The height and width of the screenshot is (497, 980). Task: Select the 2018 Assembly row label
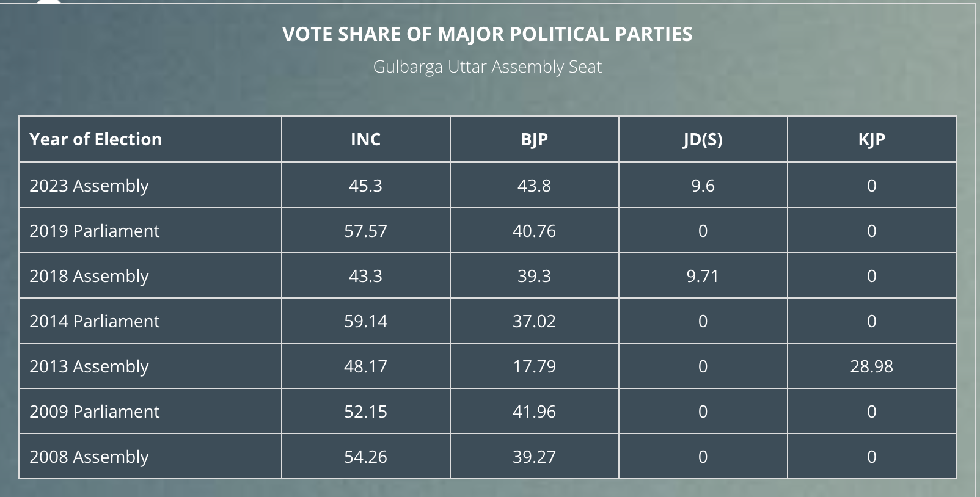click(89, 276)
